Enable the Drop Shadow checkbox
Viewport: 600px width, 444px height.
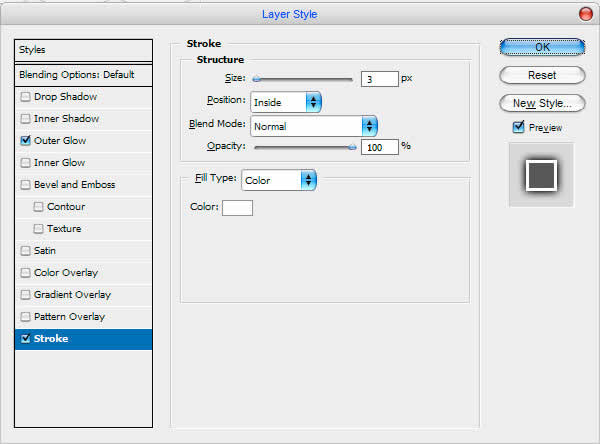point(25,97)
